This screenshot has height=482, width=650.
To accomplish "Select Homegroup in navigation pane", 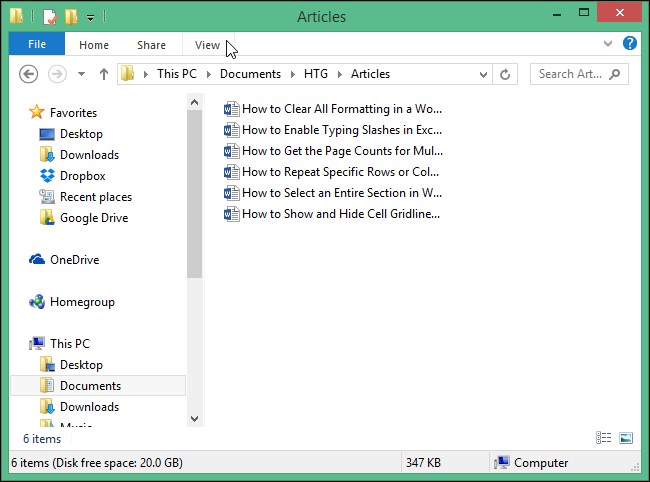I will click(x=82, y=302).
